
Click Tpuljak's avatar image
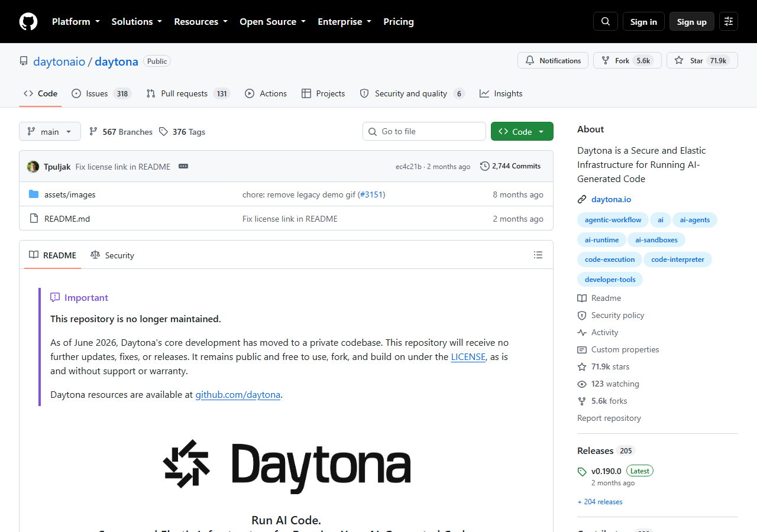point(33,167)
